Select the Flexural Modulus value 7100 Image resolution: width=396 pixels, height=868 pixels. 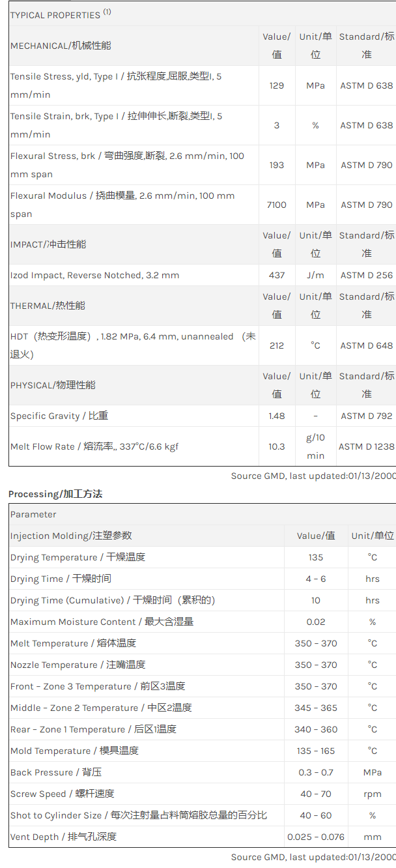pyautogui.click(x=277, y=205)
